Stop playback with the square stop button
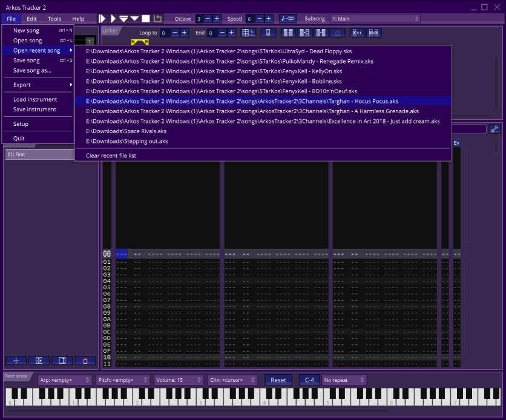Viewport: 506px width, 420px height. click(146, 19)
